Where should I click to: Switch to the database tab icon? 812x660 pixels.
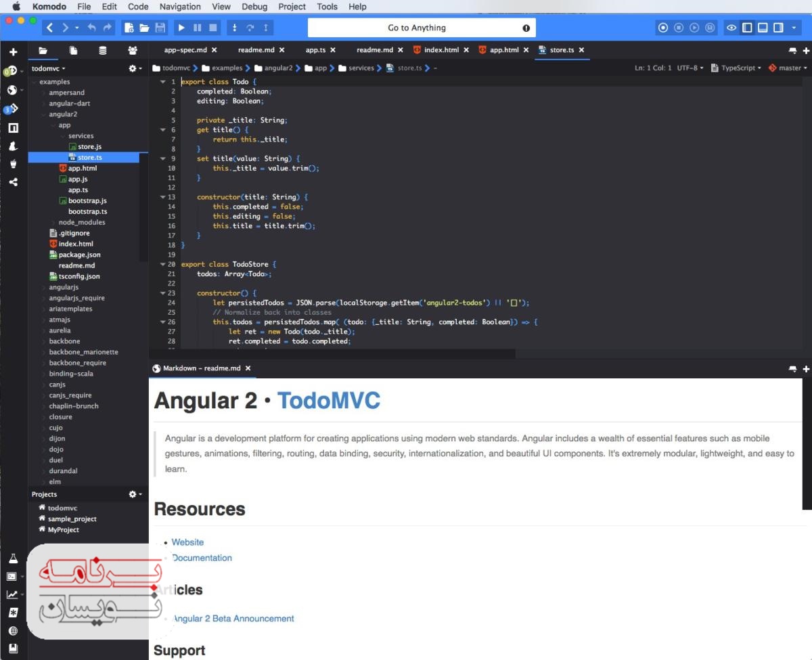coord(103,50)
